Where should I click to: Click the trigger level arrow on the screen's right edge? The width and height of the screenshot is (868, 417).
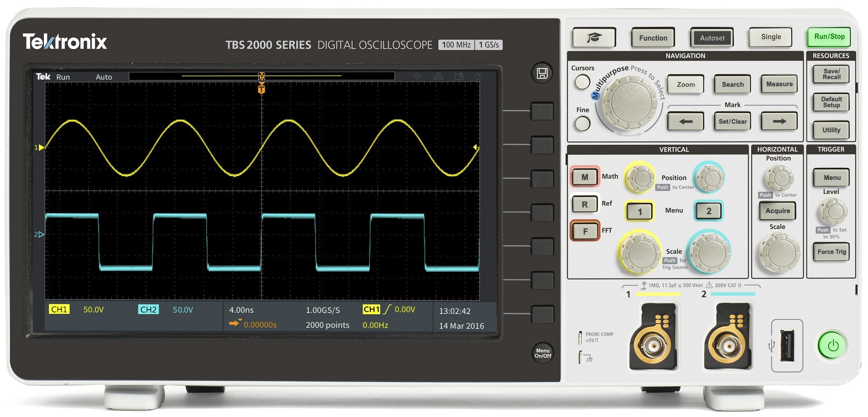pos(476,148)
